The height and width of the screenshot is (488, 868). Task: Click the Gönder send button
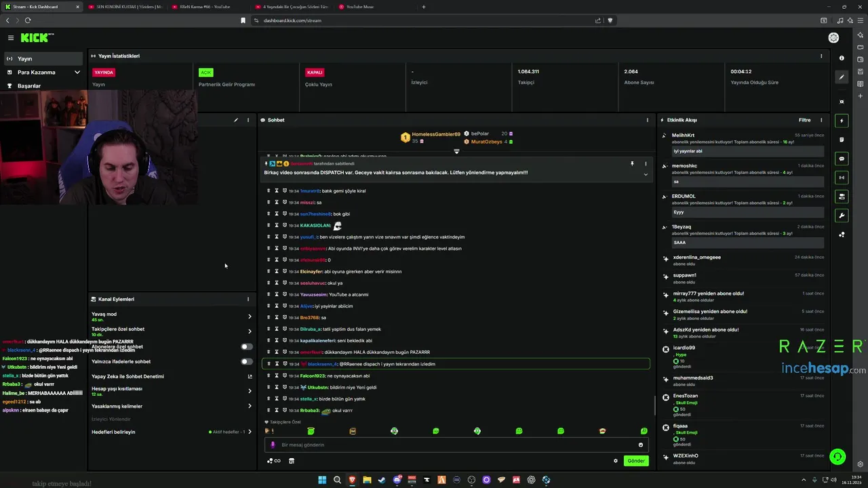click(x=636, y=461)
